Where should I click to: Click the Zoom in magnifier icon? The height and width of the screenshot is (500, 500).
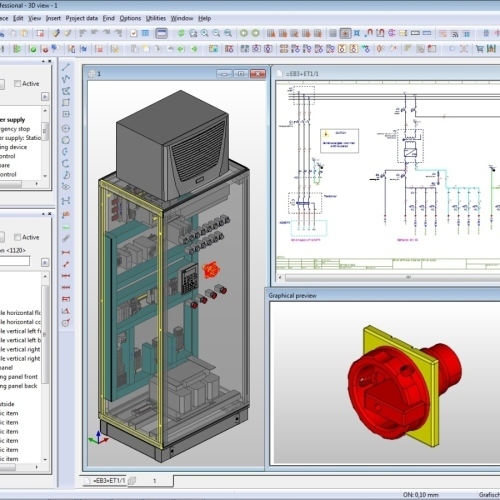[204, 33]
